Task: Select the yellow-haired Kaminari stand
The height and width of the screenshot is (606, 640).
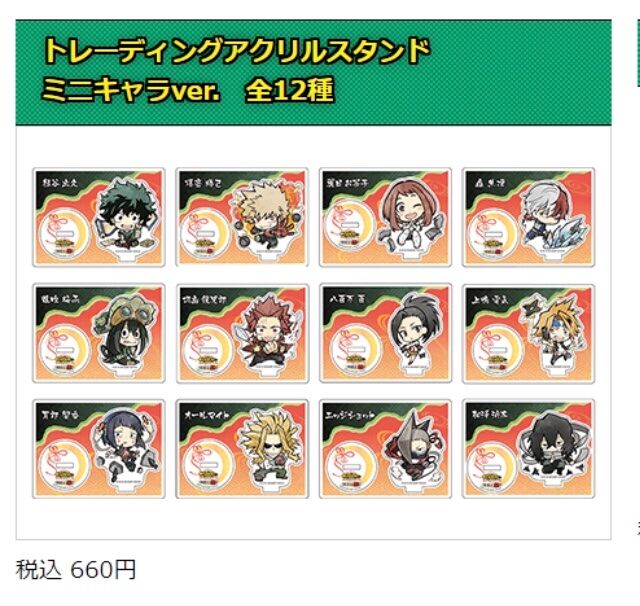Action: tap(529, 333)
